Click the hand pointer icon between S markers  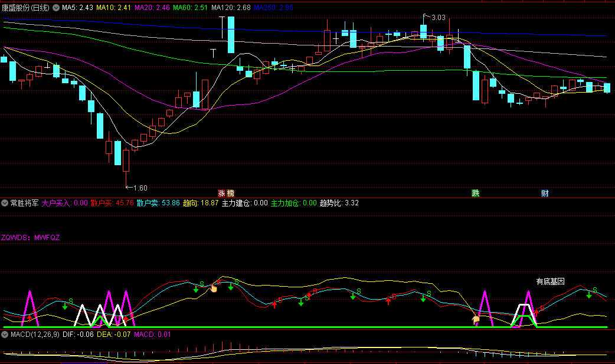point(214,288)
